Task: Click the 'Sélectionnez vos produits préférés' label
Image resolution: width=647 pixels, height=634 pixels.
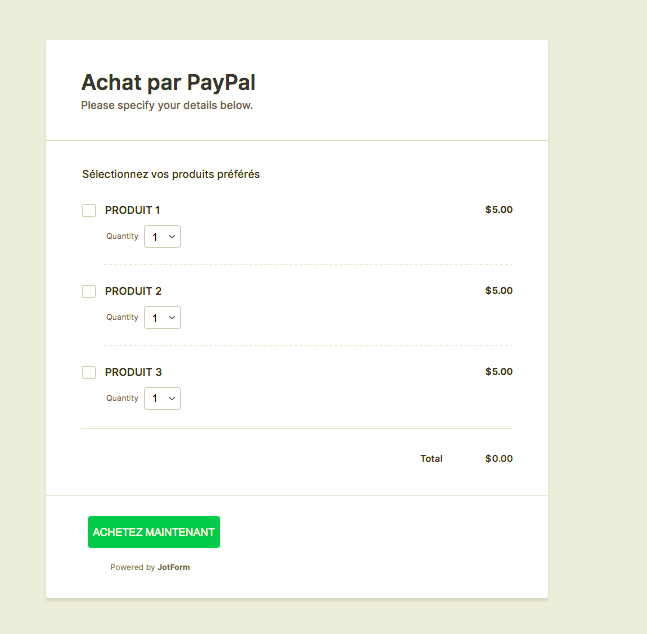Action: [x=171, y=174]
